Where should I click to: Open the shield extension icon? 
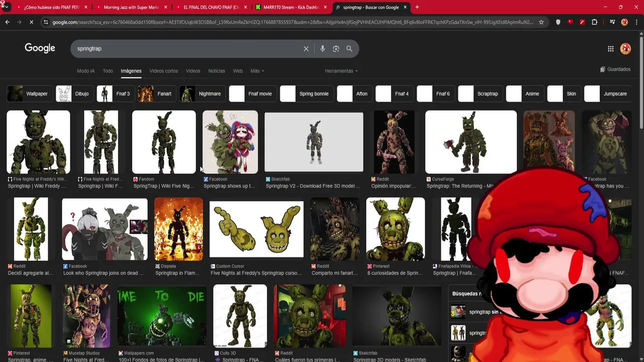point(558,22)
